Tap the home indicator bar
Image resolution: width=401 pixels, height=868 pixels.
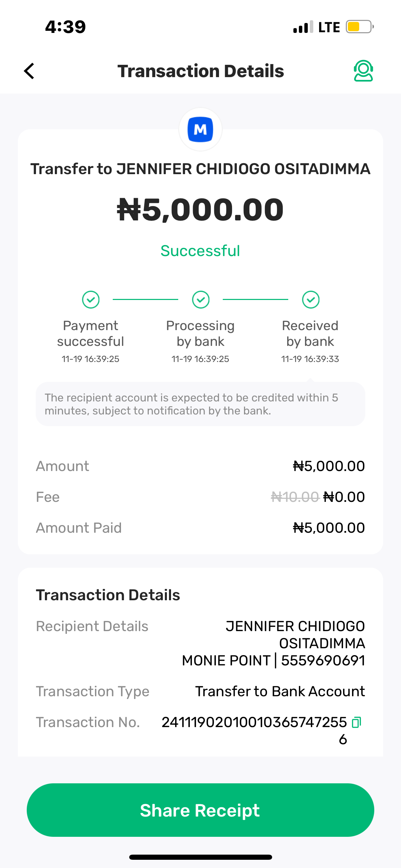[200, 857]
